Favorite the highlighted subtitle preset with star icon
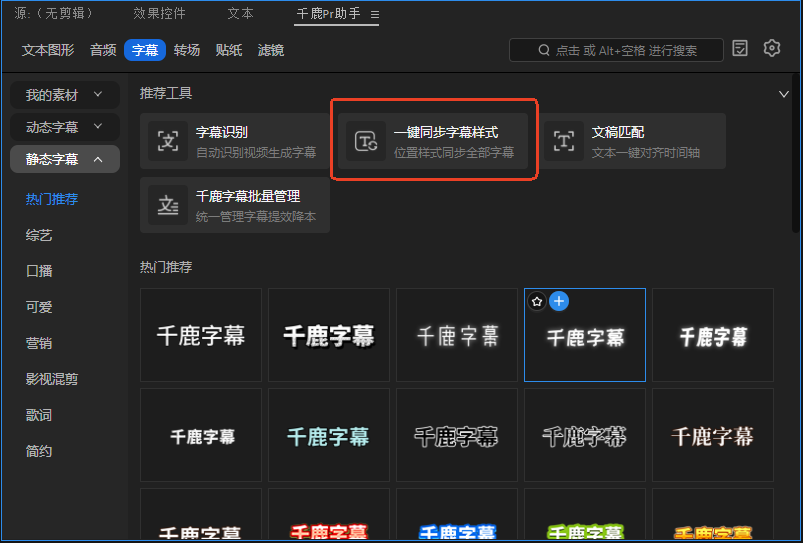This screenshot has height=543, width=803. pos(537,301)
